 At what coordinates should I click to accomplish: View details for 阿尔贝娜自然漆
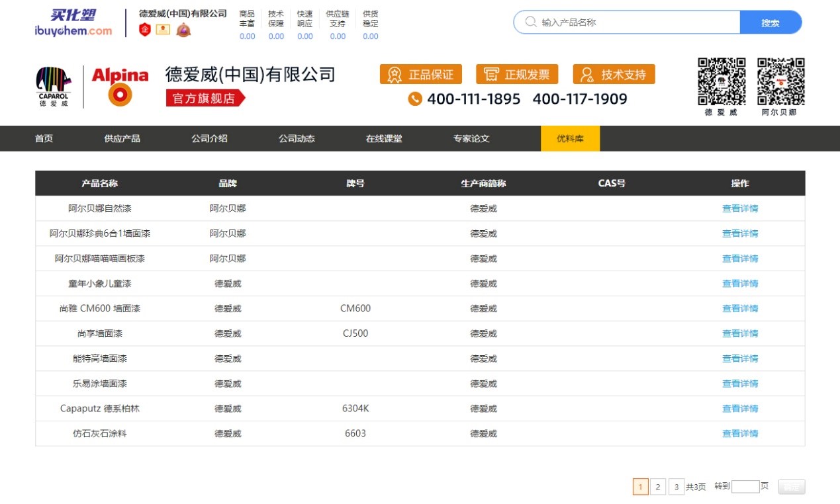740,208
